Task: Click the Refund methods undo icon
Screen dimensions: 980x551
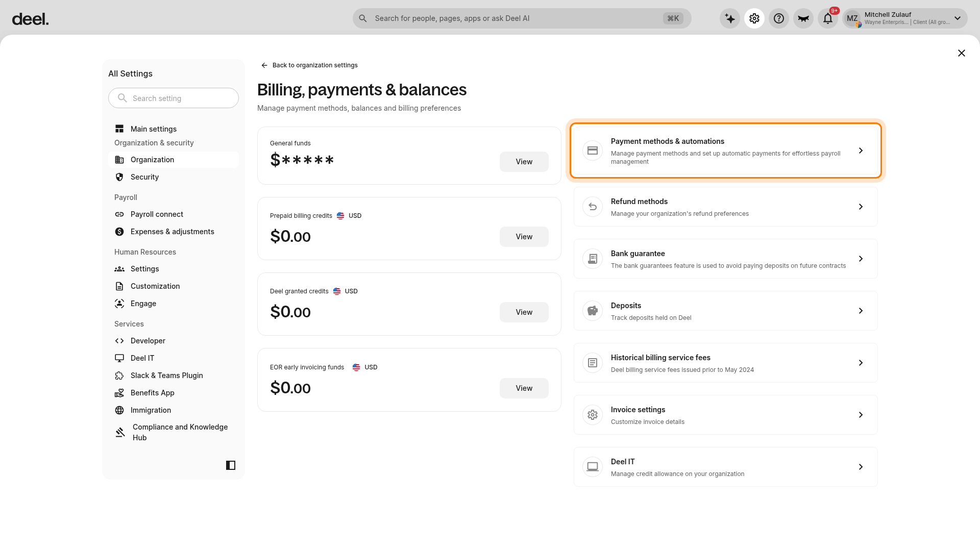Action: (593, 207)
